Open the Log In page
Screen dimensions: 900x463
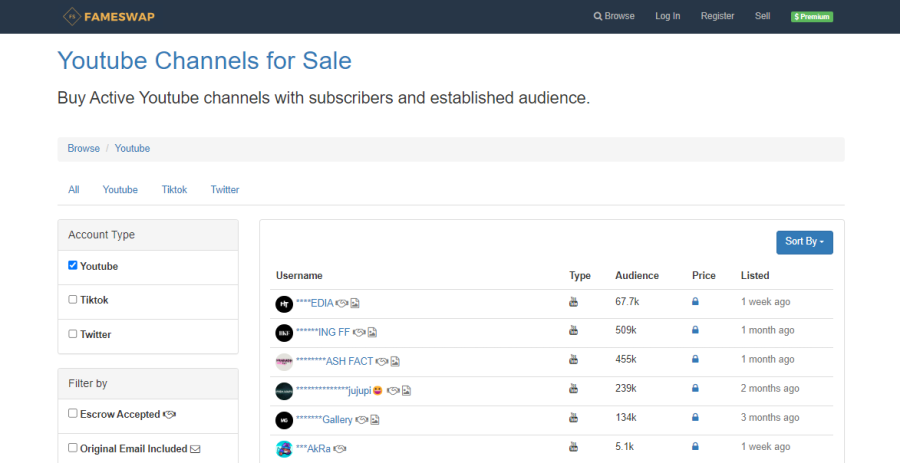tap(668, 16)
